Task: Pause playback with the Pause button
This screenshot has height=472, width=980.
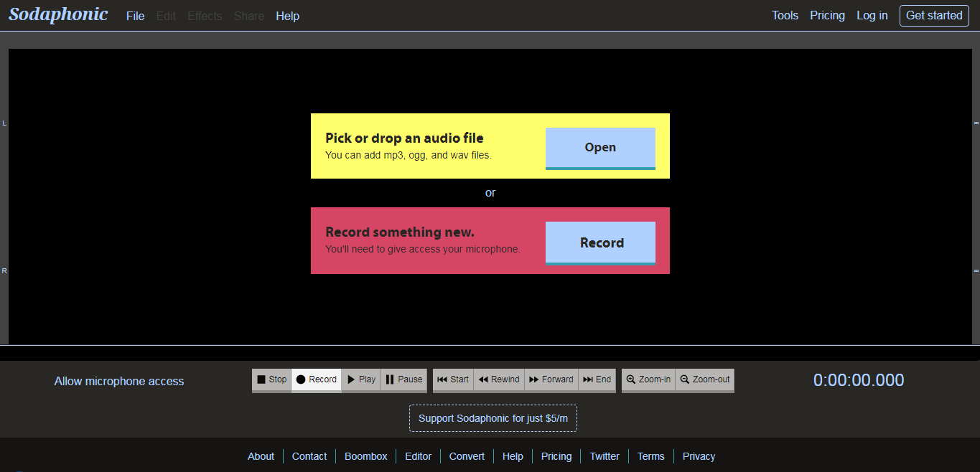Action: point(404,380)
